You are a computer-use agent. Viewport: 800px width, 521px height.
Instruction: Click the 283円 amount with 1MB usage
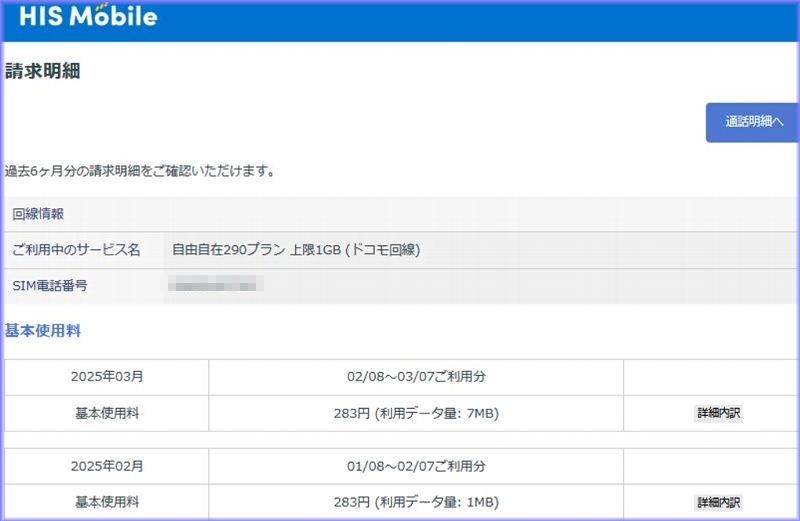click(416, 502)
